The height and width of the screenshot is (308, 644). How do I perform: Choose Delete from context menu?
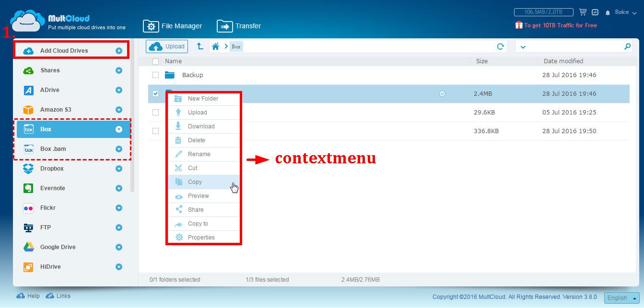203,140
